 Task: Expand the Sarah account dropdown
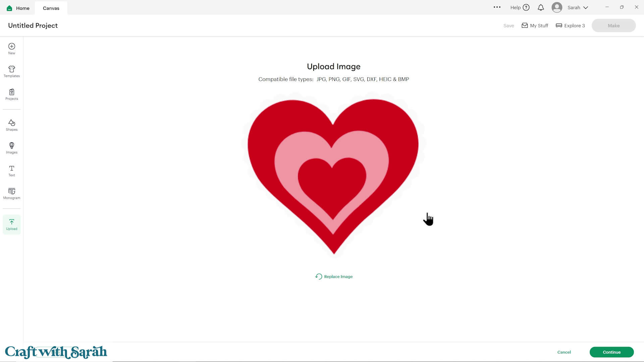click(x=585, y=8)
